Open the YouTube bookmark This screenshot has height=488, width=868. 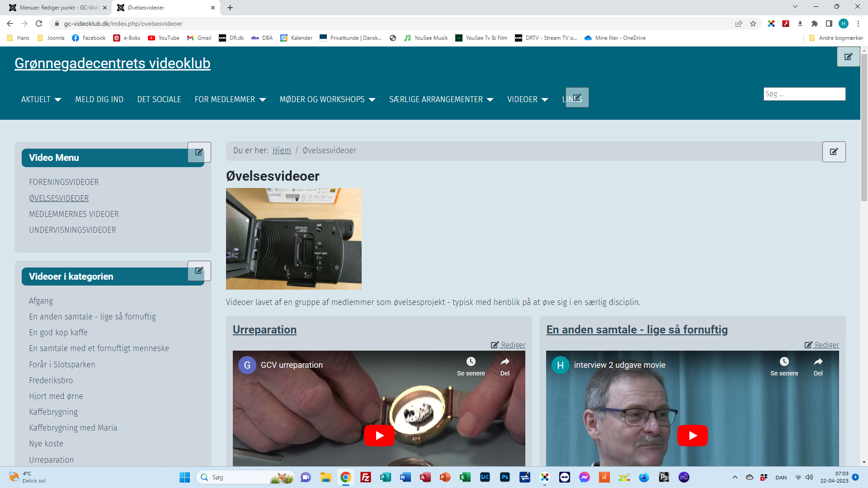click(164, 38)
